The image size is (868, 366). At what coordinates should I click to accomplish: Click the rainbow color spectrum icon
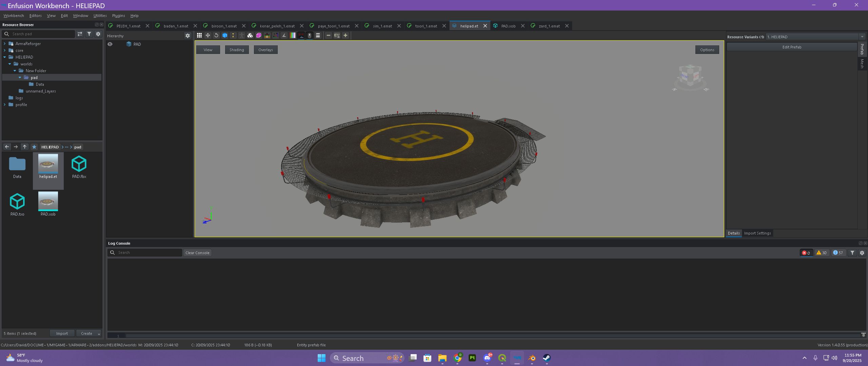pos(293,35)
